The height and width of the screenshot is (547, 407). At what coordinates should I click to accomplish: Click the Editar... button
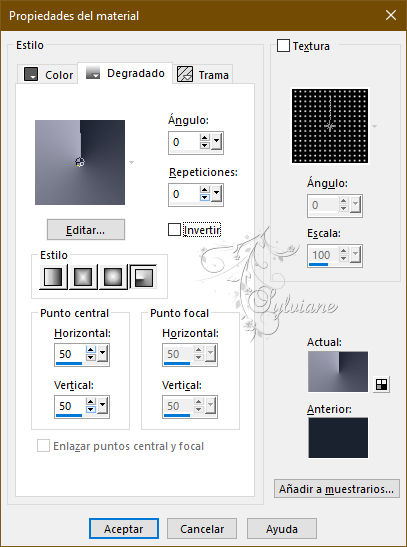point(86,230)
